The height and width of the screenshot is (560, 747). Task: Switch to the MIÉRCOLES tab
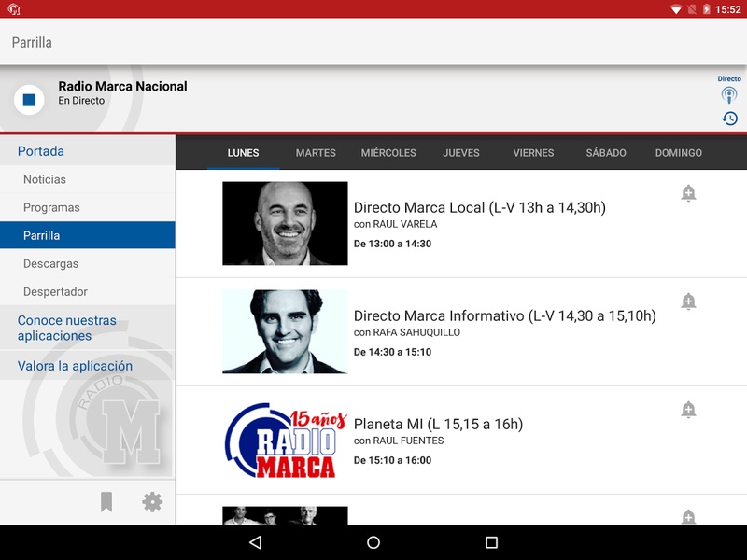coord(388,153)
